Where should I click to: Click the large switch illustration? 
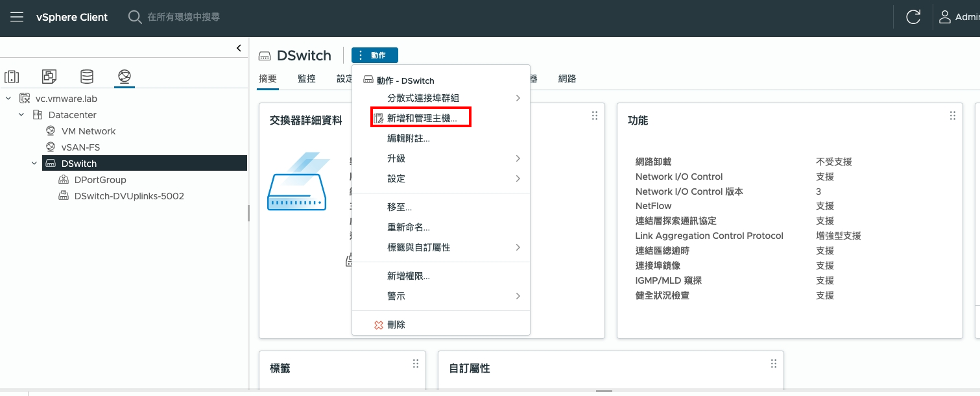point(298,181)
